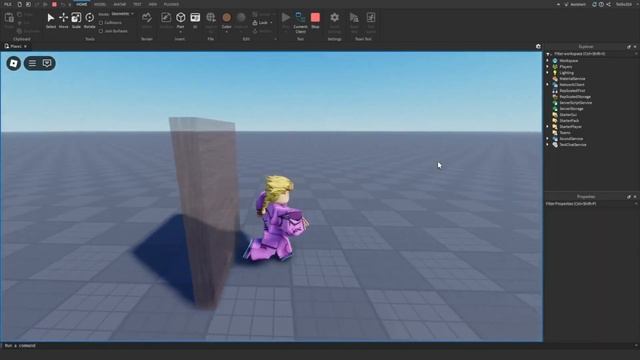Expand the NetworkClient node
The width and height of the screenshot is (640, 360).
[548, 84]
